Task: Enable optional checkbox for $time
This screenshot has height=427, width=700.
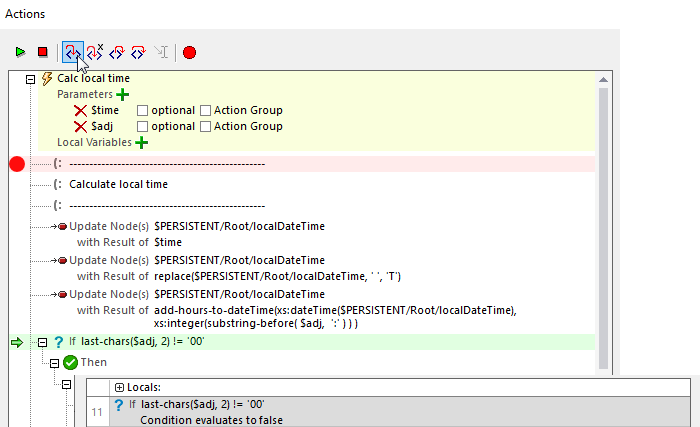Action: 142,111
